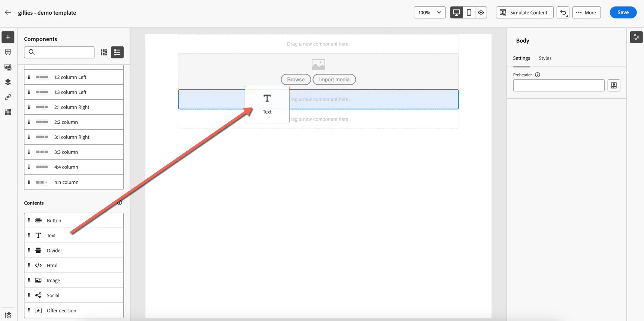Select the Social content component

point(74,296)
